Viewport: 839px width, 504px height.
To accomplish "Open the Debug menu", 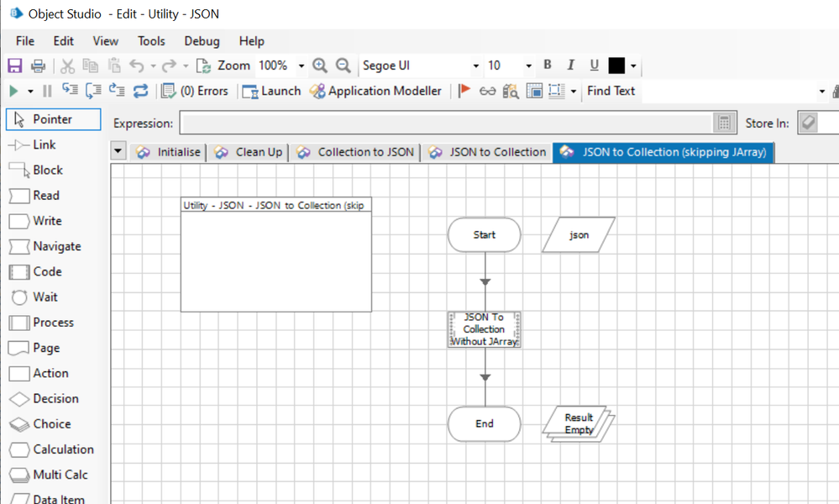I will pyautogui.click(x=202, y=40).
